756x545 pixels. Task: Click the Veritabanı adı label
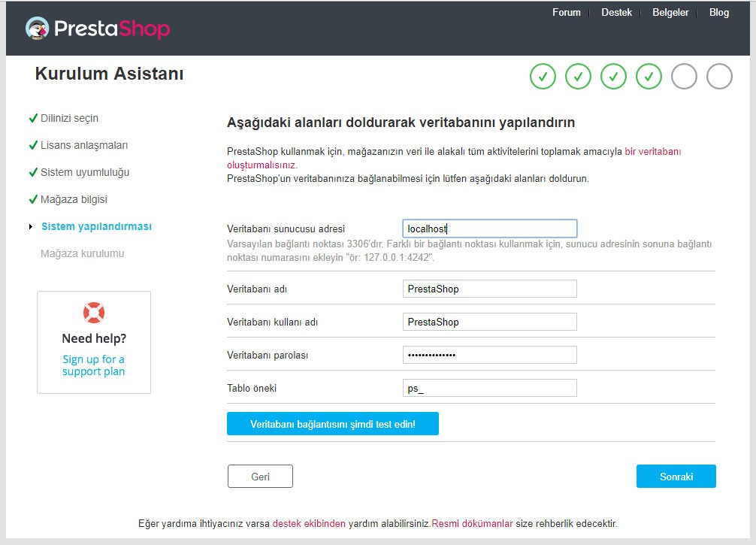[x=257, y=289]
